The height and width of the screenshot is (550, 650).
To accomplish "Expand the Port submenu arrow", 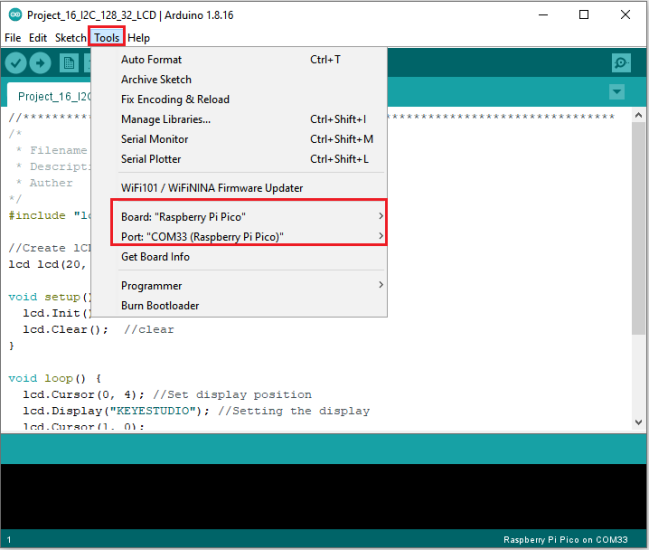I will (x=381, y=236).
